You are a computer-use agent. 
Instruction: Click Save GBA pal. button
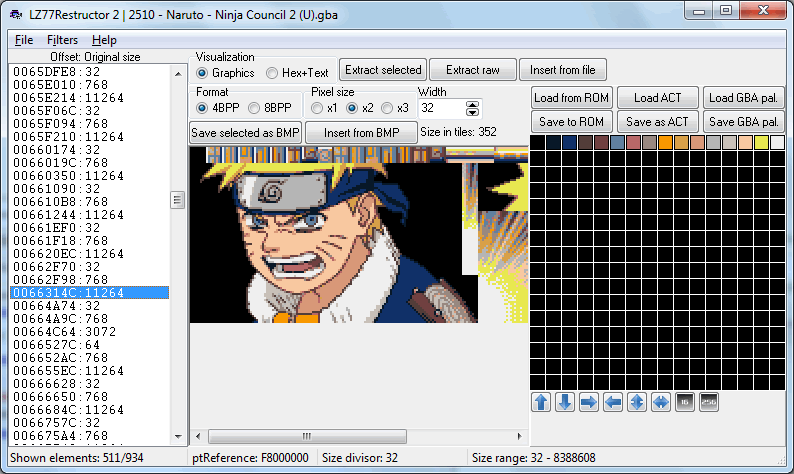click(743, 122)
